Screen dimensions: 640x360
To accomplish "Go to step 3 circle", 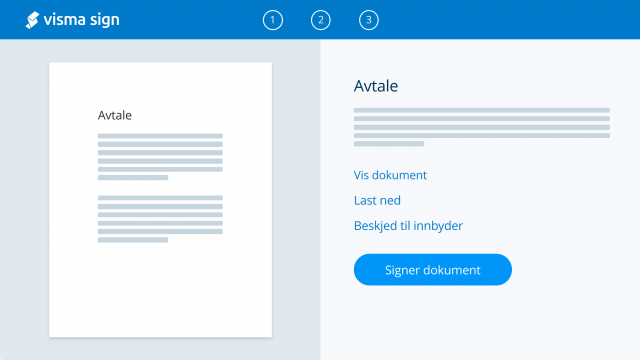I will pyautogui.click(x=369, y=20).
